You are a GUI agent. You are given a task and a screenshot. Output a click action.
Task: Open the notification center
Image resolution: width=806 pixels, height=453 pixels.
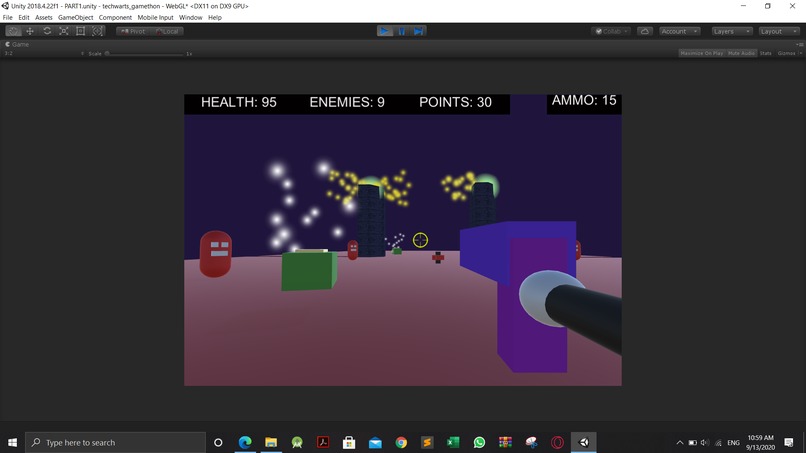(x=789, y=442)
